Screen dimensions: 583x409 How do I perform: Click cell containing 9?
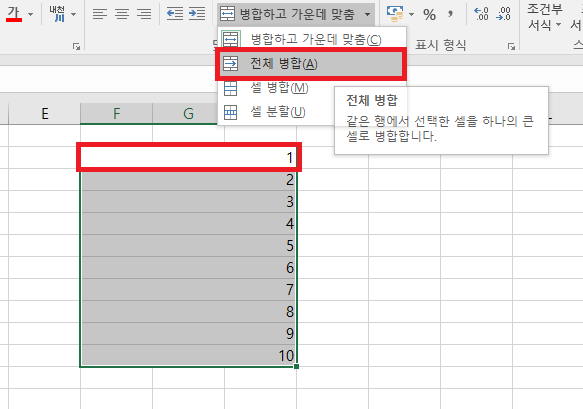[x=189, y=333]
